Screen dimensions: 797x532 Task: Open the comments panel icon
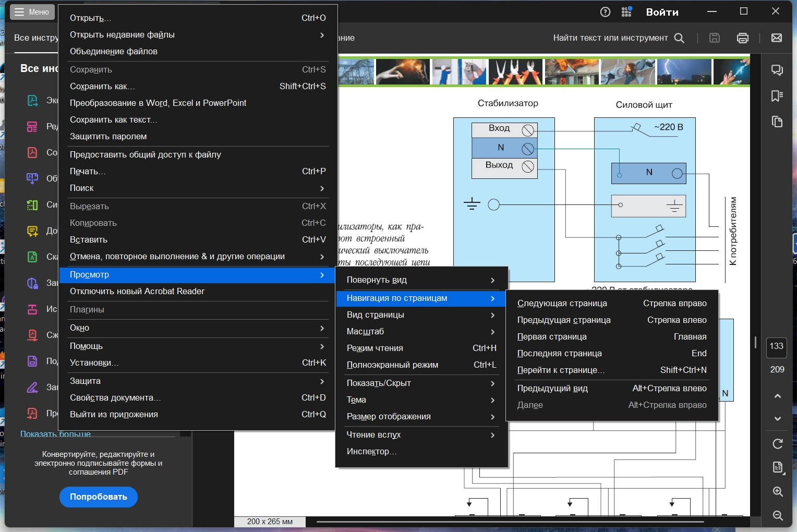tap(777, 70)
